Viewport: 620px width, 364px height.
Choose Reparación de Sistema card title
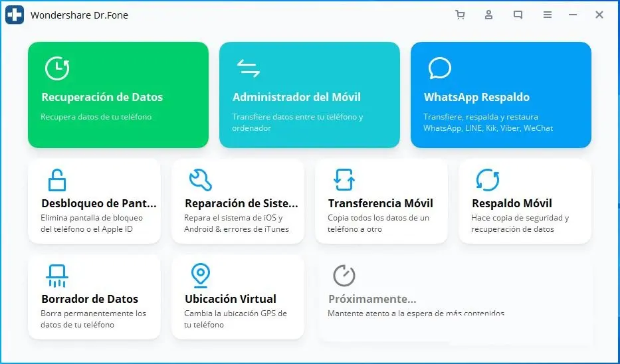pyautogui.click(x=241, y=203)
